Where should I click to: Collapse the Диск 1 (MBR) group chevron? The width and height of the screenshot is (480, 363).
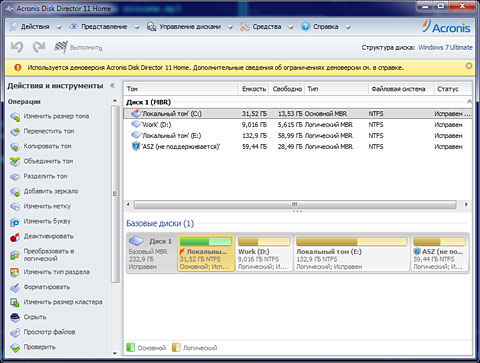coord(469,101)
